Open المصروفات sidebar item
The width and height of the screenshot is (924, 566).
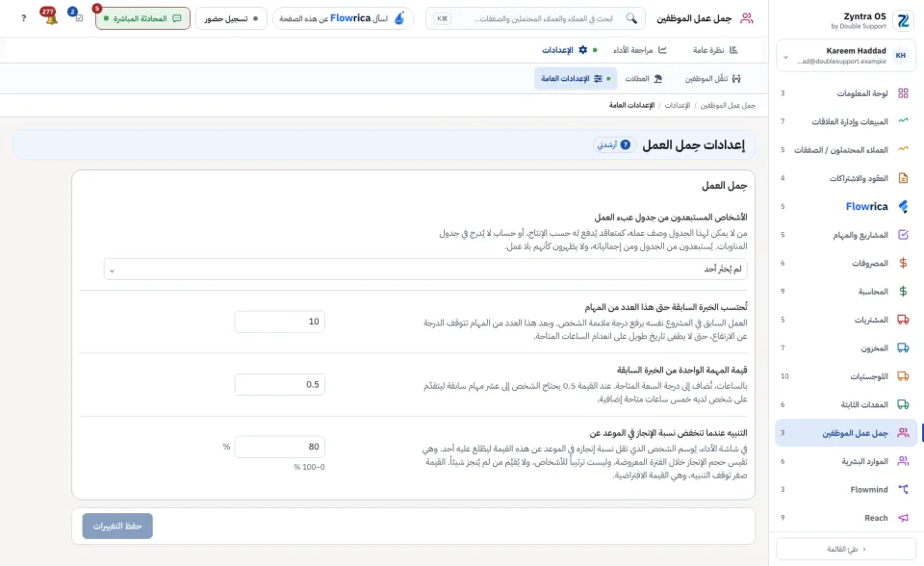click(x=846, y=263)
